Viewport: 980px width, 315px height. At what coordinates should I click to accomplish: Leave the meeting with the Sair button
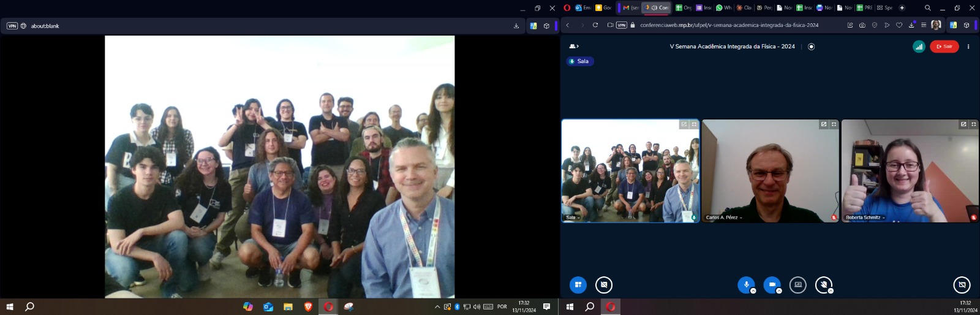tap(944, 47)
